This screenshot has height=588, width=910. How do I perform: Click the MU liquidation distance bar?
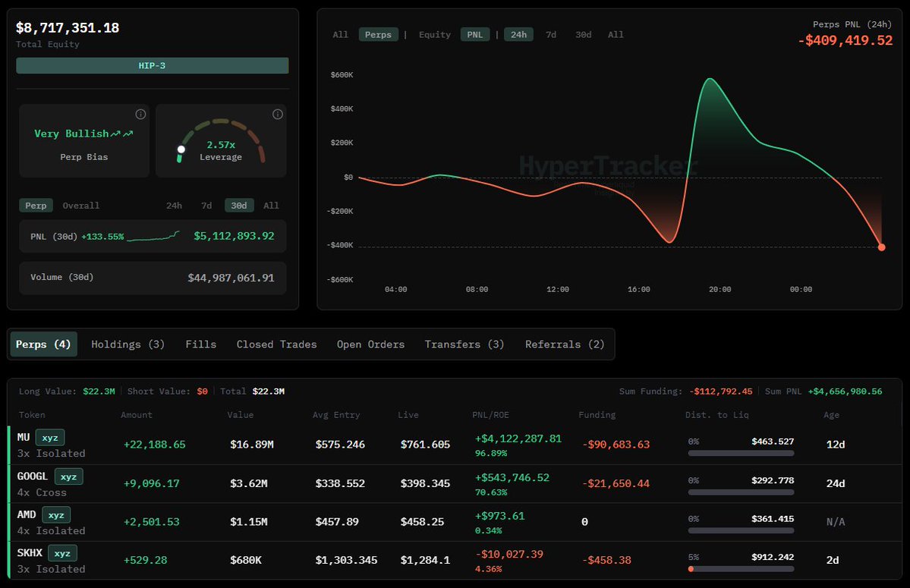point(741,454)
